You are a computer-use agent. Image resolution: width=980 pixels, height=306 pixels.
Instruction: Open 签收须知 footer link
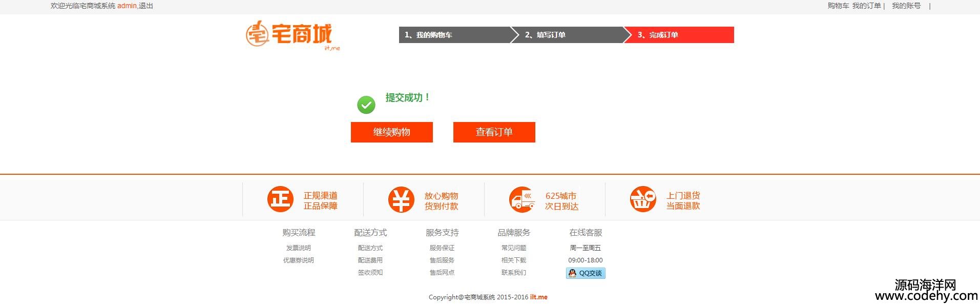370,273
